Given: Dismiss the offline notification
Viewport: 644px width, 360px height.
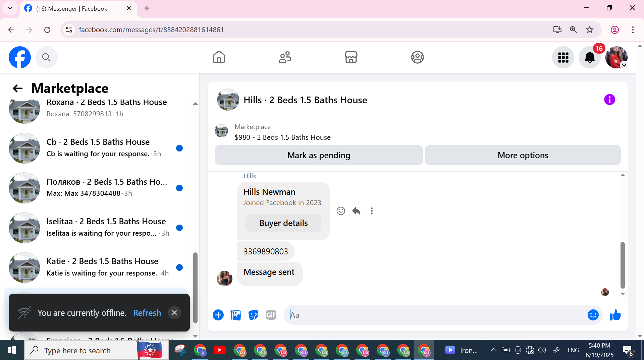Looking at the screenshot, I should (x=174, y=313).
